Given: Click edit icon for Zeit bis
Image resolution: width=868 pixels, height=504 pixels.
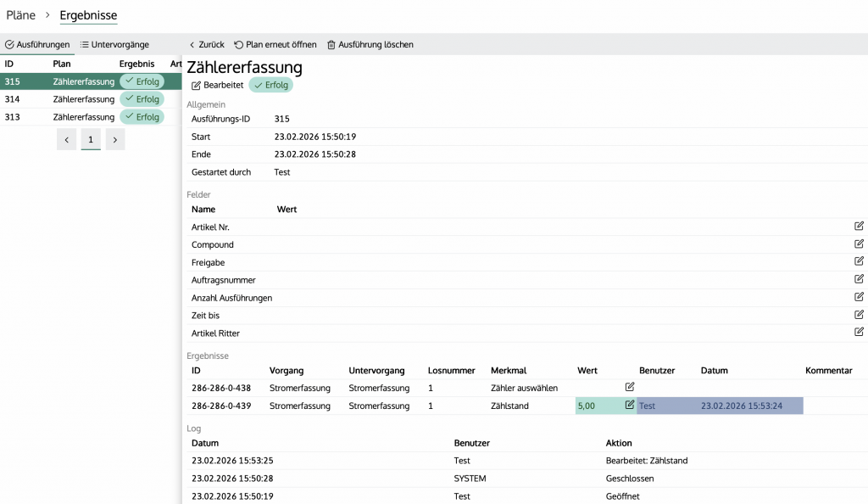Looking at the screenshot, I should (x=859, y=315).
